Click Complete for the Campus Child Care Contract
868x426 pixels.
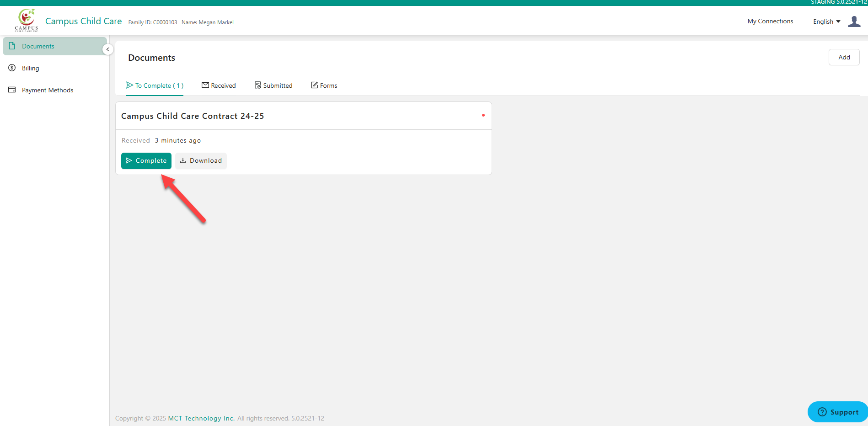click(x=146, y=161)
